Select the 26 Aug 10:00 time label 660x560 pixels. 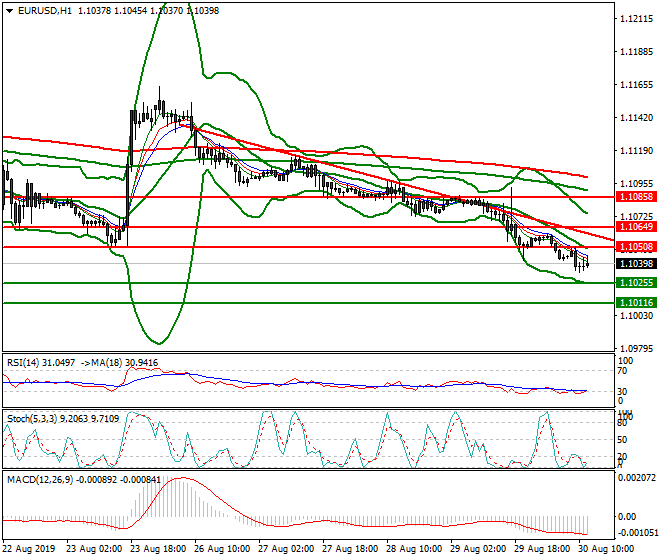[221, 550]
